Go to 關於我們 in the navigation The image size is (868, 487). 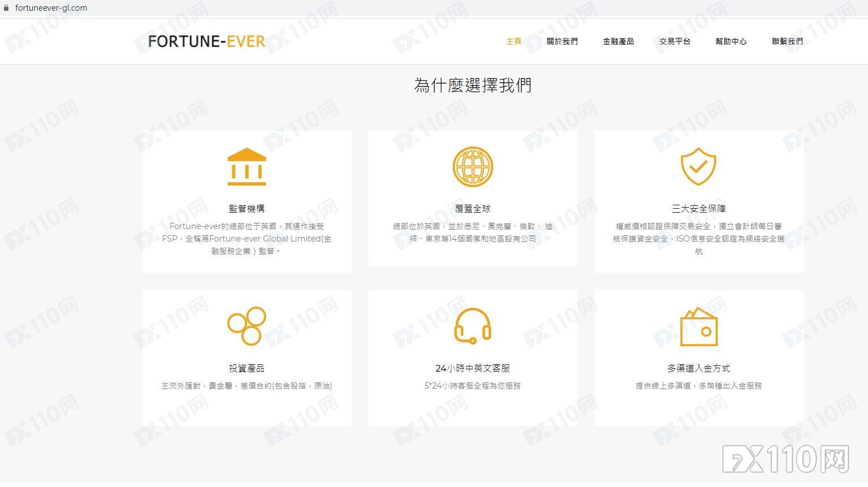point(562,41)
